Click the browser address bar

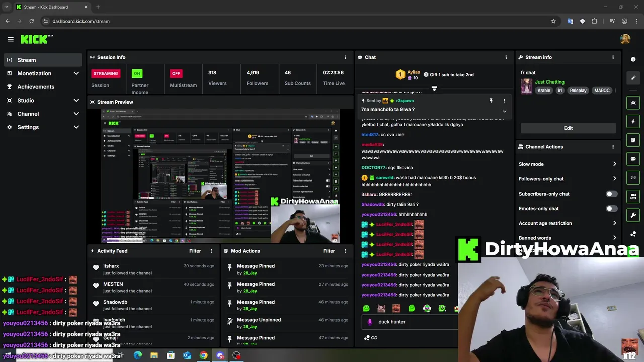[297, 21]
